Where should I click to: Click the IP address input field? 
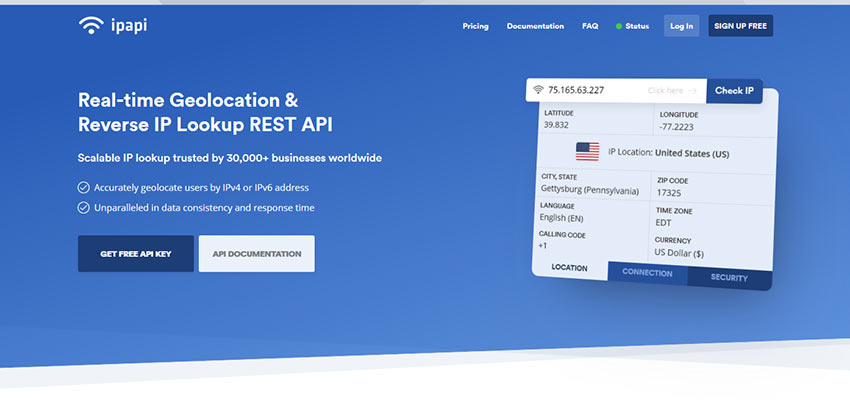pyautogui.click(x=616, y=90)
